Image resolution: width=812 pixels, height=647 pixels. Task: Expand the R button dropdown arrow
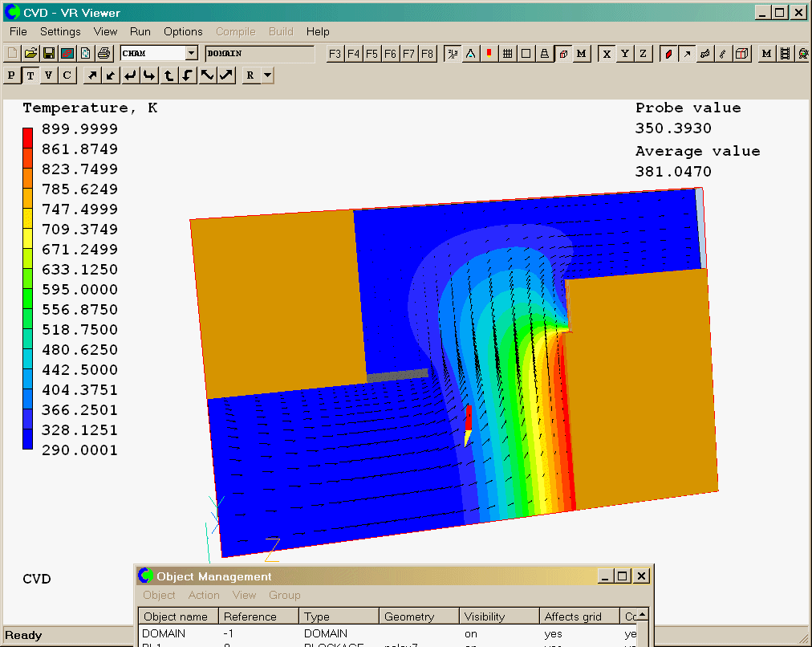[x=267, y=75]
